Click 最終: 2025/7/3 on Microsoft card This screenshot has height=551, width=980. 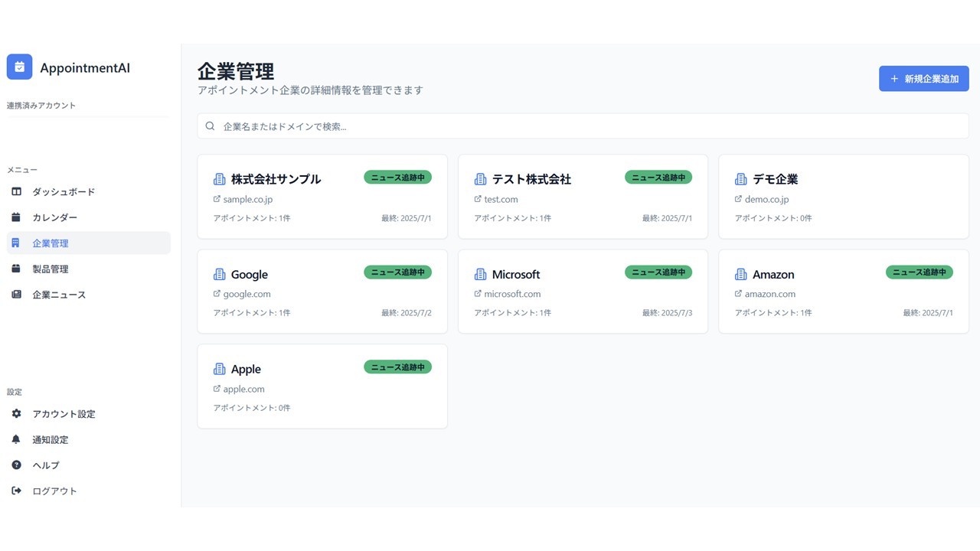click(x=667, y=313)
